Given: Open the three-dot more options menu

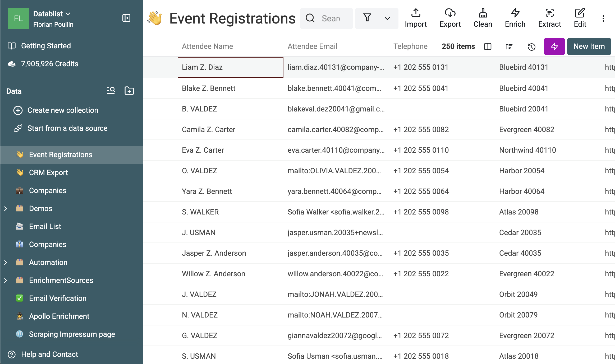Looking at the screenshot, I should [603, 18].
